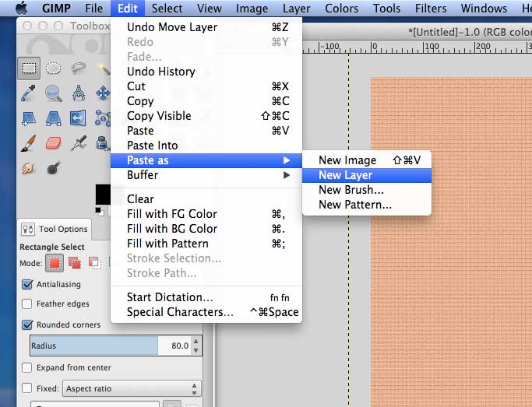The image size is (532, 407).
Task: Open the Select menu
Action: (x=167, y=8)
